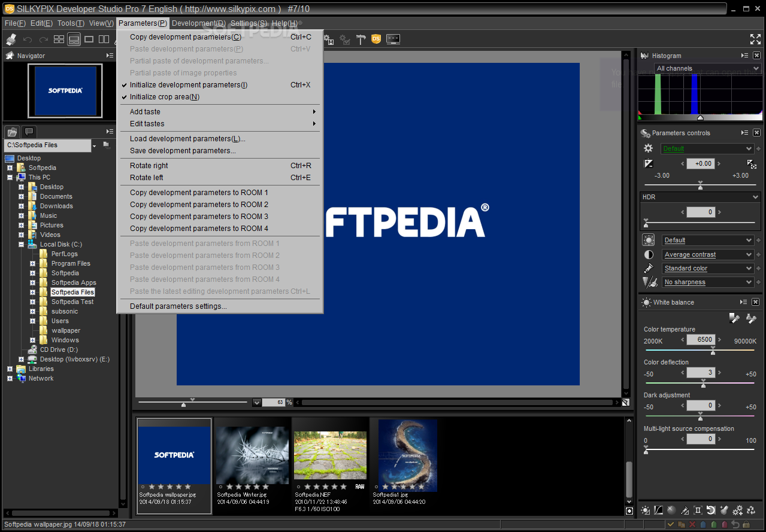The width and height of the screenshot is (766, 532).
Task: Click the comment tab icon in browser panel
Action: point(29,132)
